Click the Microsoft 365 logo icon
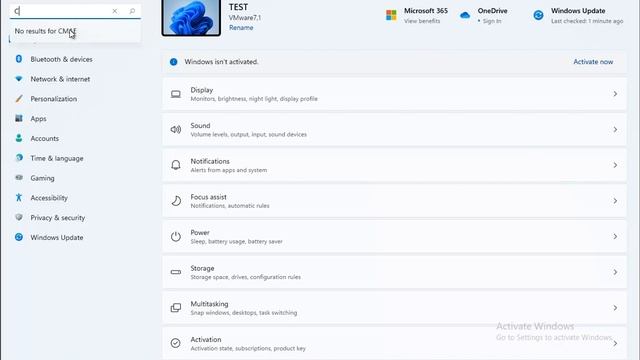 [x=391, y=15]
